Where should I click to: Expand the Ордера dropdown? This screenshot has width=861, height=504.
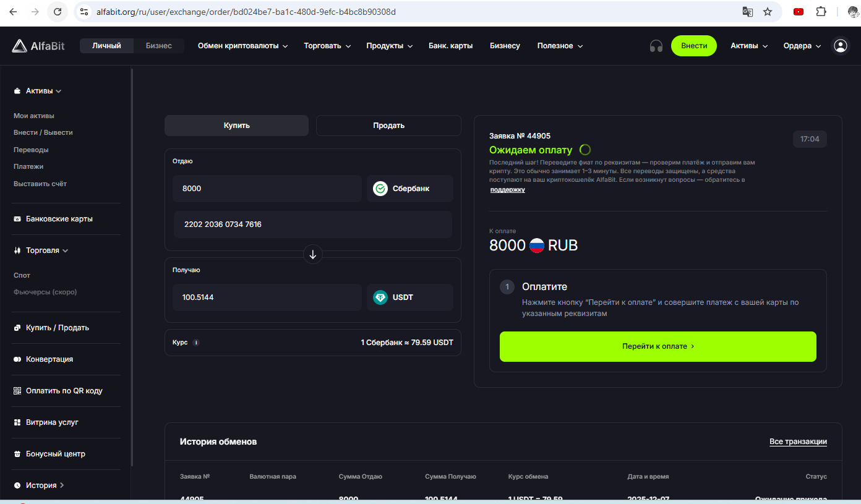coord(802,46)
